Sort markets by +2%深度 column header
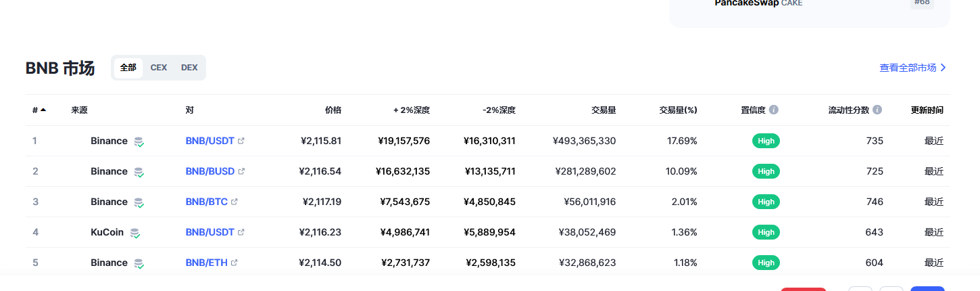The image size is (980, 291). (411, 110)
